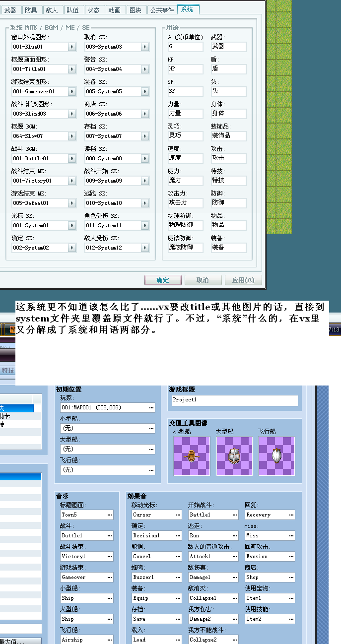341x644 pixels.
Task: Open picker for 001-Victory01 ME
Action: pyautogui.click(x=72, y=181)
